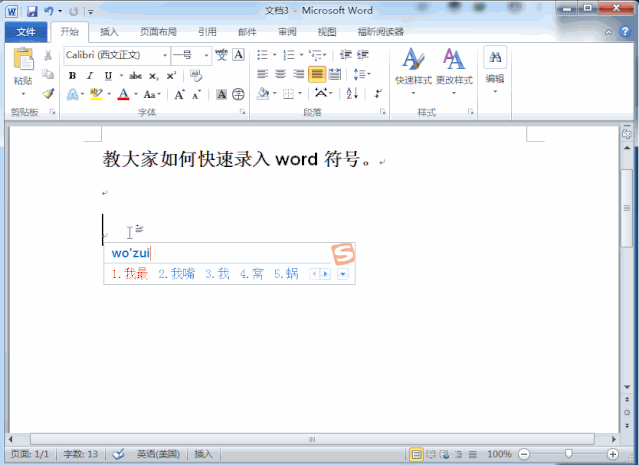Select the Format Painter brush
Screen dimensions: 639x465
coord(48,93)
